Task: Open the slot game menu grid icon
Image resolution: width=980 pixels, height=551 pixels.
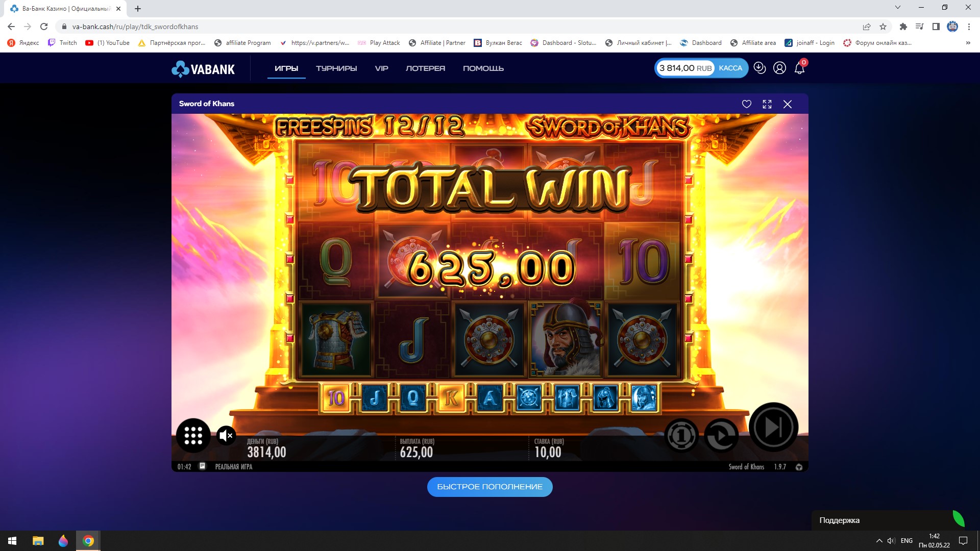Action: [193, 435]
